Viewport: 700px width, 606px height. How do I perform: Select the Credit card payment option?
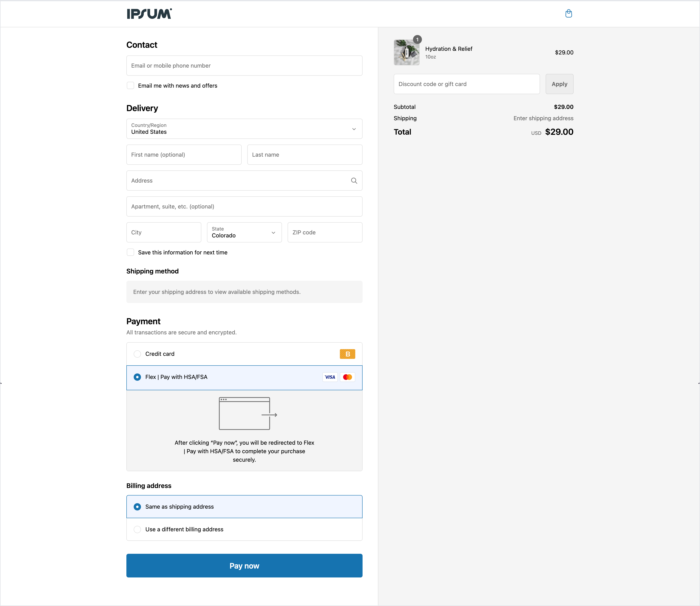click(137, 354)
